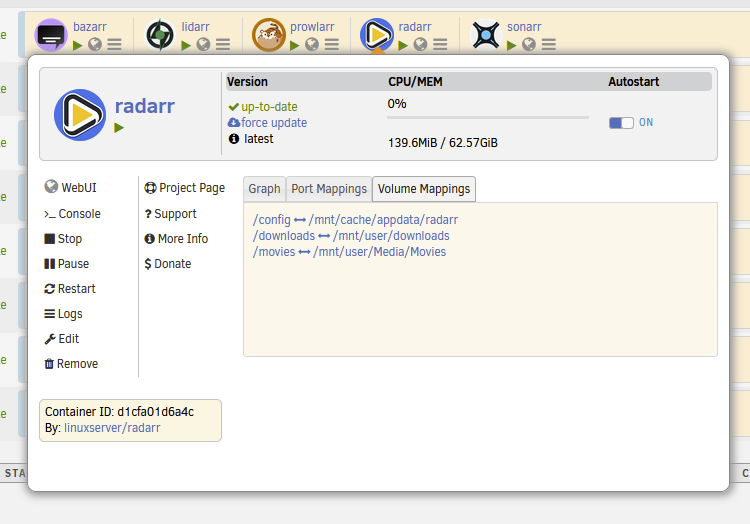The height and width of the screenshot is (524, 750).
Task: Click the sonarr name link
Action: (x=524, y=27)
